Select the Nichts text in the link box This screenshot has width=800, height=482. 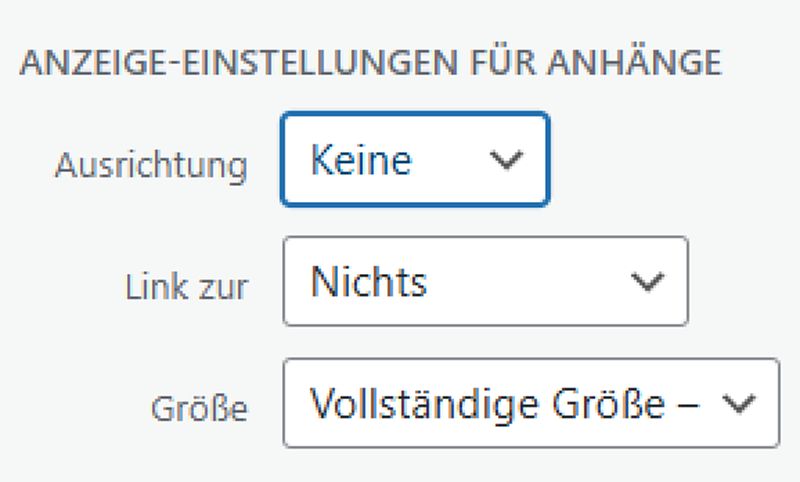click(369, 281)
